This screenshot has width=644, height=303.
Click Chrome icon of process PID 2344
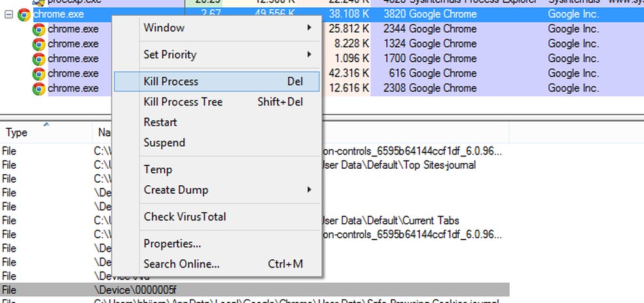click(x=39, y=29)
